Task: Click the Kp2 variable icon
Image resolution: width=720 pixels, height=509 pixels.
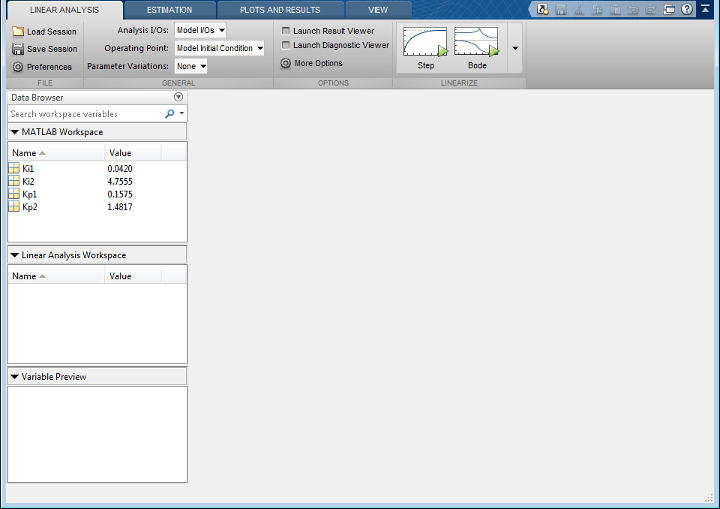Action: [x=14, y=207]
